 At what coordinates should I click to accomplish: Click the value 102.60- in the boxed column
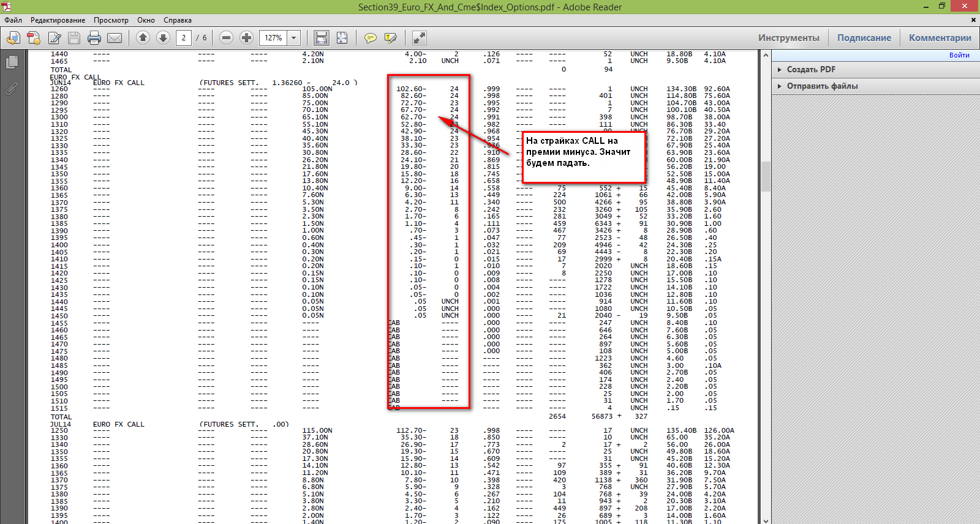(411, 89)
